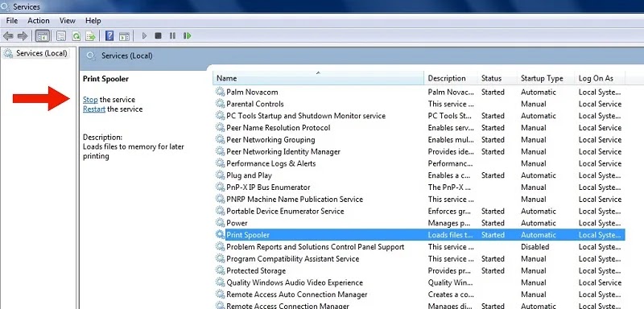This screenshot has height=309, width=644.
Task: Click the Pause Service icon
Action: pos(172,36)
